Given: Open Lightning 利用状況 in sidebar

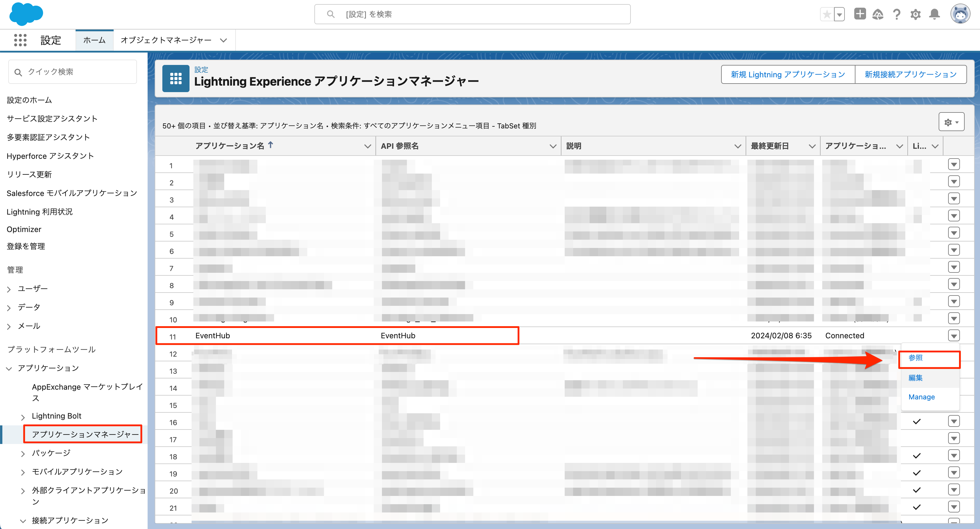Looking at the screenshot, I should pyautogui.click(x=40, y=212).
